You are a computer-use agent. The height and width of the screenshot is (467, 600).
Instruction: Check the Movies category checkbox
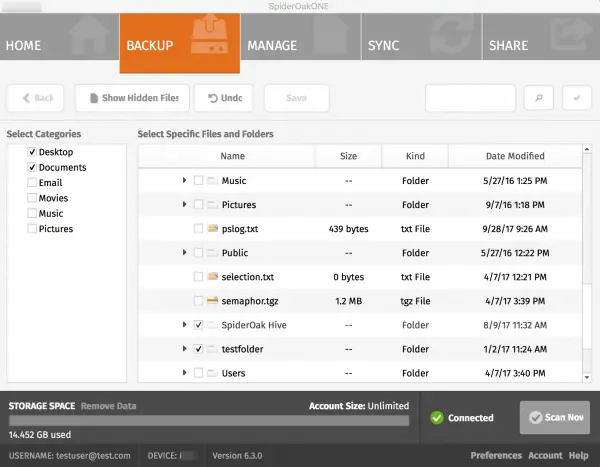[x=32, y=198]
